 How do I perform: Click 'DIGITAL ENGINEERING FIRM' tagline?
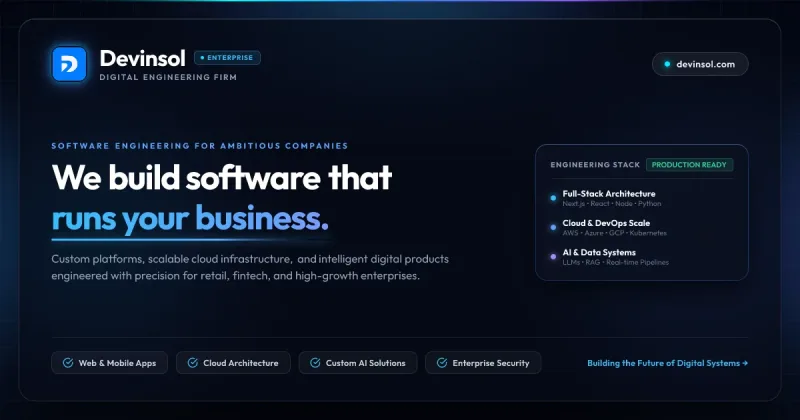pyautogui.click(x=168, y=77)
